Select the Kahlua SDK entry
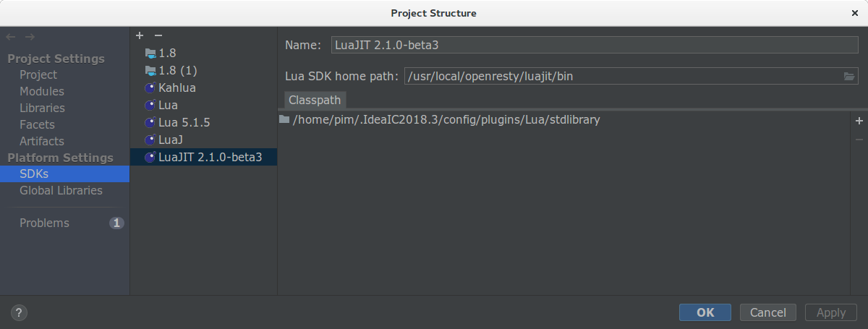The image size is (868, 329). pos(176,87)
